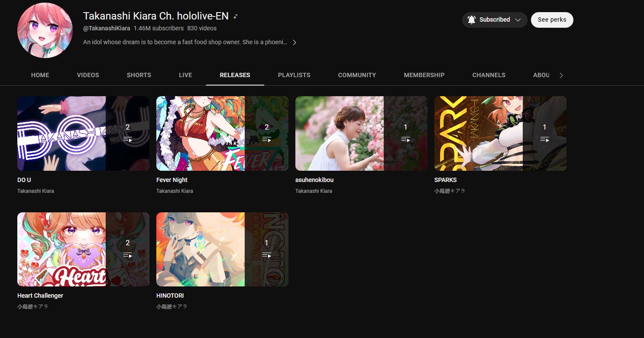Viewport: 644px width, 338px height.
Task: Open the Heart Challenger release thumbnail
Action: [83, 249]
